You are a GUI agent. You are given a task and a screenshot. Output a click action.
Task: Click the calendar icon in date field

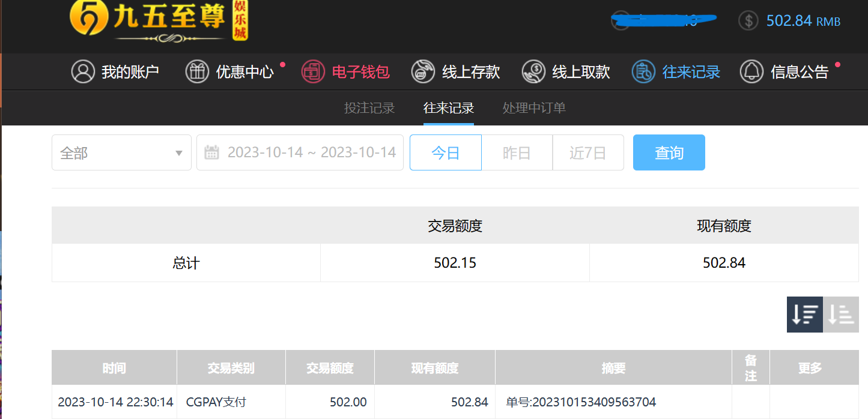tap(211, 152)
